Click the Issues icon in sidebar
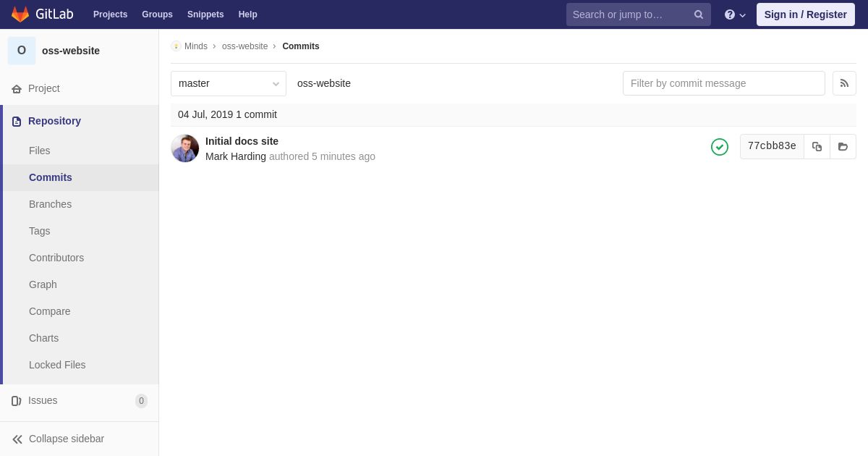Image resolution: width=868 pixels, height=456 pixels. click(17, 400)
